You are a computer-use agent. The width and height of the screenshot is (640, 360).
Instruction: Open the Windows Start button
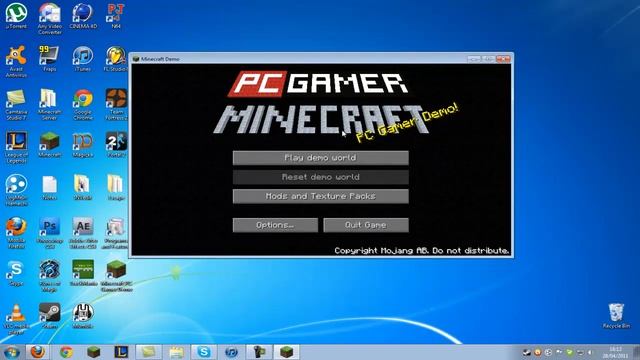click(11, 352)
